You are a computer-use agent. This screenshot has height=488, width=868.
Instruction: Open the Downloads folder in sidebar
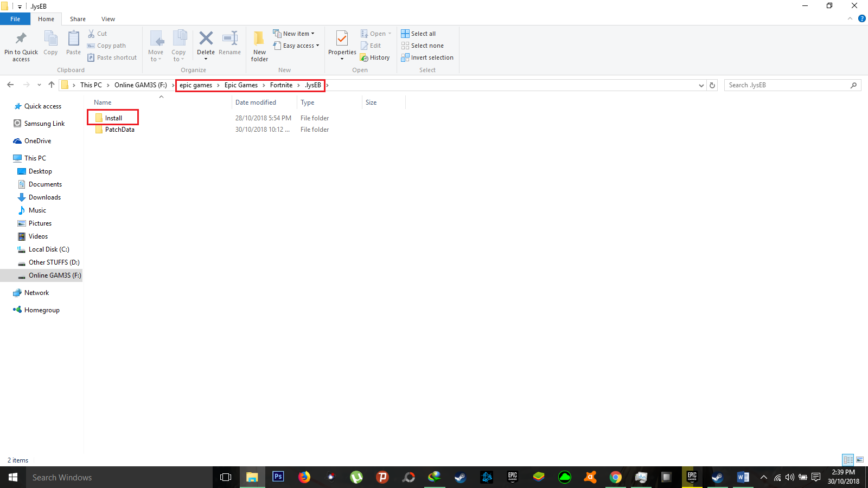tap(44, 197)
